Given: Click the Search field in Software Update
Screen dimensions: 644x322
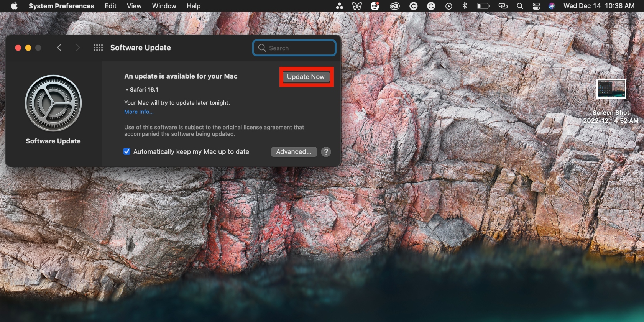Looking at the screenshot, I should pyautogui.click(x=294, y=48).
